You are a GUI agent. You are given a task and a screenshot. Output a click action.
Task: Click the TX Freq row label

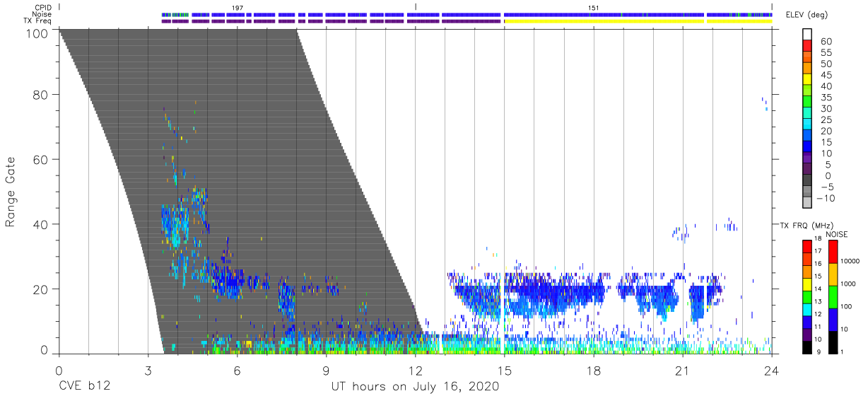pos(39,21)
